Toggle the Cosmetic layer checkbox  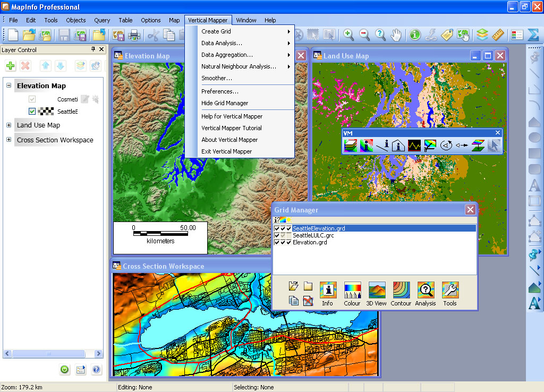pos(32,99)
